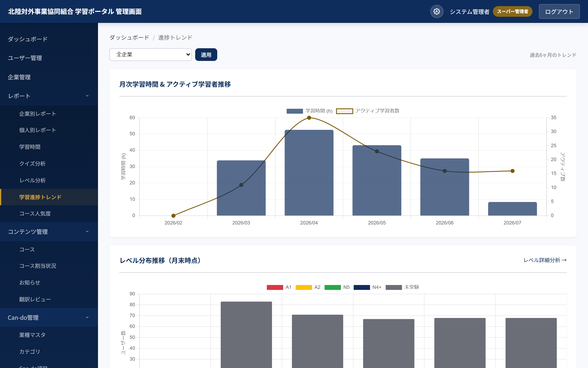This screenshot has height=368, width=588.
Task: Open 企業管理 in the sidebar
Action: click(49, 77)
